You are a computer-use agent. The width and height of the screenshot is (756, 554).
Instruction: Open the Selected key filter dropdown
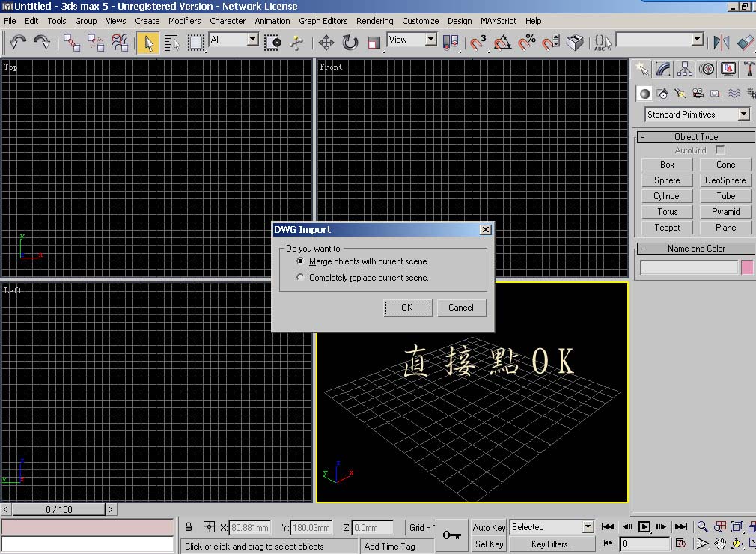point(588,527)
